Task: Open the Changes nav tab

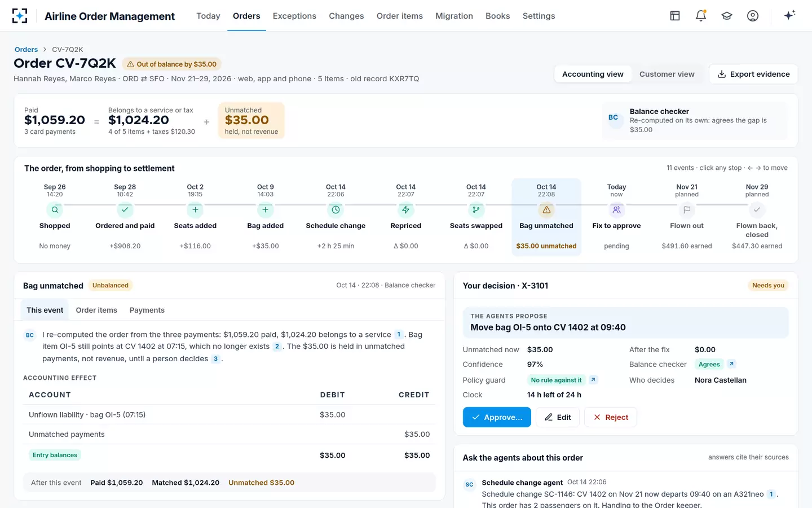Action: click(x=346, y=16)
